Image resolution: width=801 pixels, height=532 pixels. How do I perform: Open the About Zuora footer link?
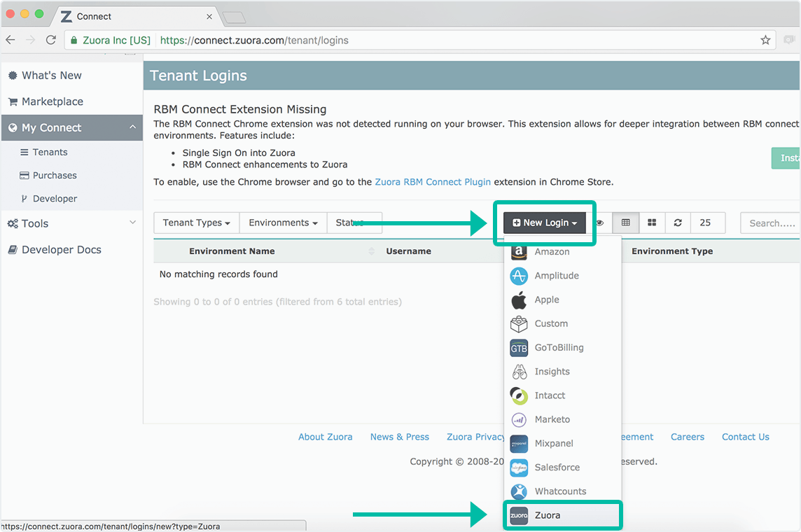(326, 437)
